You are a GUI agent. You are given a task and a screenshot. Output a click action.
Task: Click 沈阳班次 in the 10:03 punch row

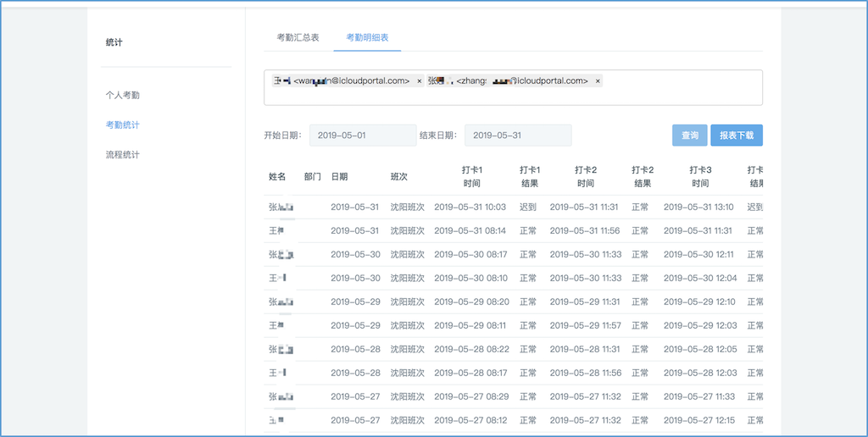coord(408,207)
